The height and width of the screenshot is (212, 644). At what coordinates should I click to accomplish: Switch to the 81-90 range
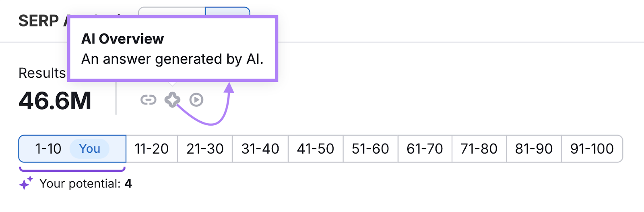click(x=534, y=149)
